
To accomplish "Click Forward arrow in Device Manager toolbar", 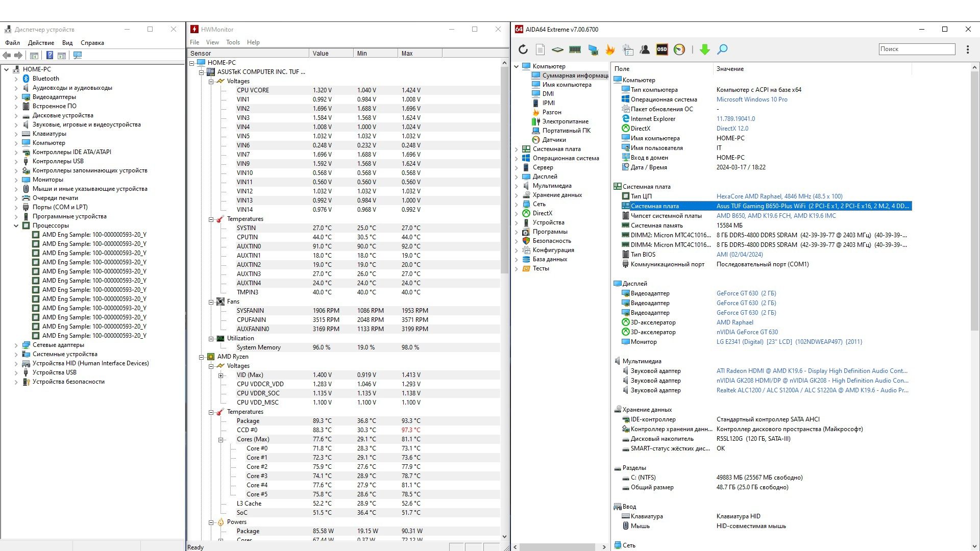I will [x=18, y=55].
